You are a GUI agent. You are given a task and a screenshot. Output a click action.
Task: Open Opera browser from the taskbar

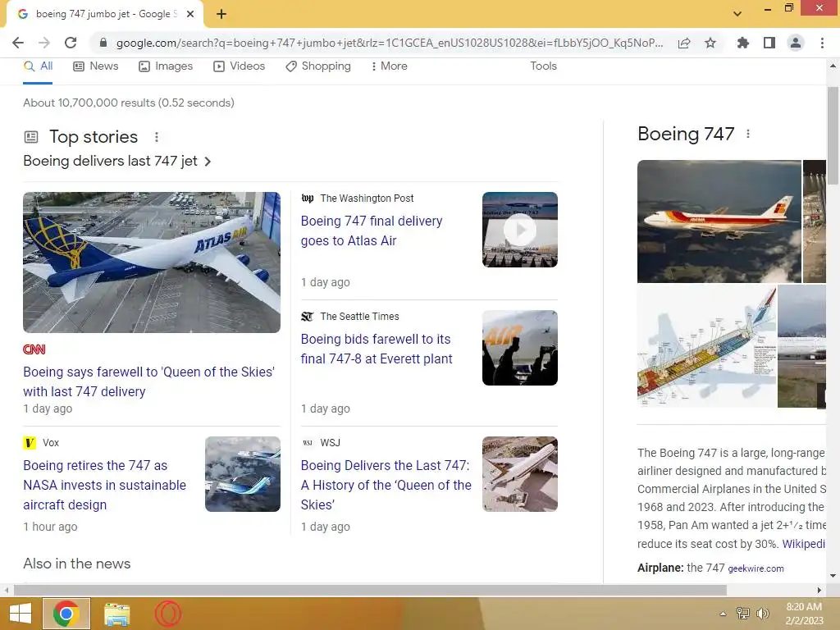(168, 614)
